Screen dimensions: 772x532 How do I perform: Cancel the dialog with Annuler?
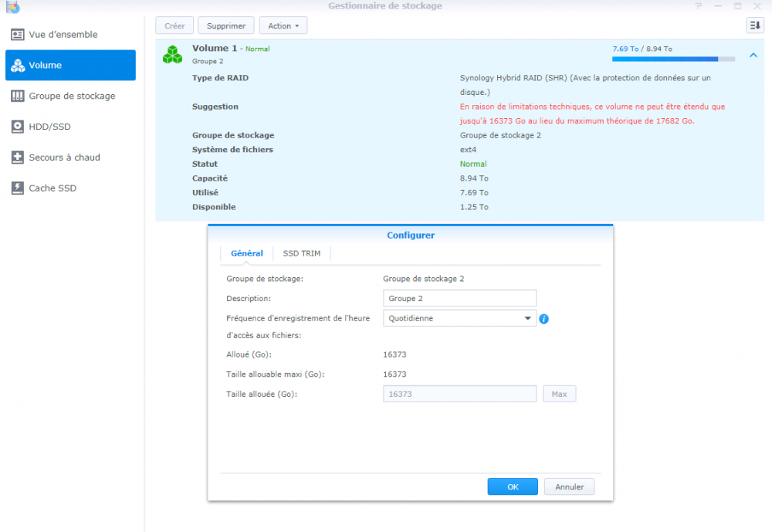pos(569,486)
